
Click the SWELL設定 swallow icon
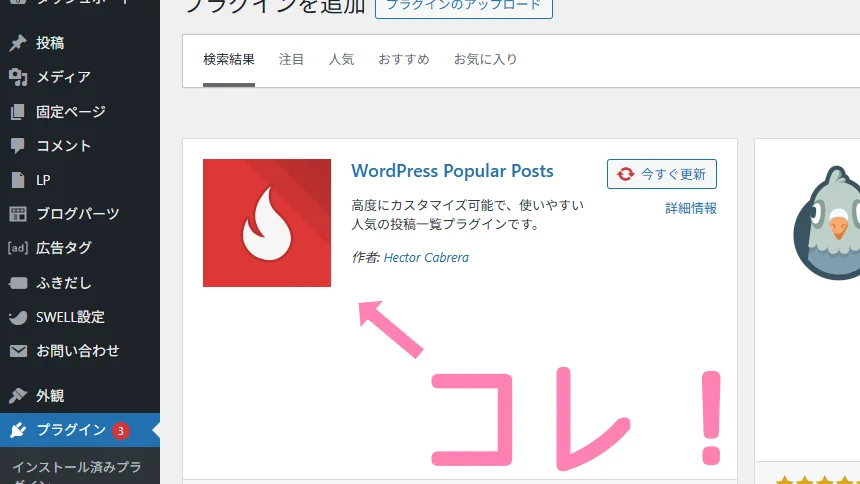click(18, 317)
